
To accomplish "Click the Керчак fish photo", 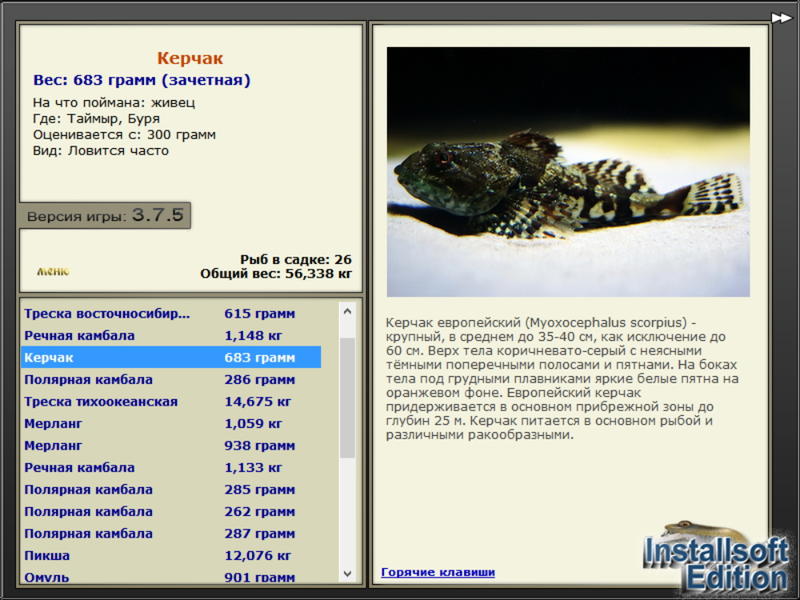I will pyautogui.click(x=568, y=171).
